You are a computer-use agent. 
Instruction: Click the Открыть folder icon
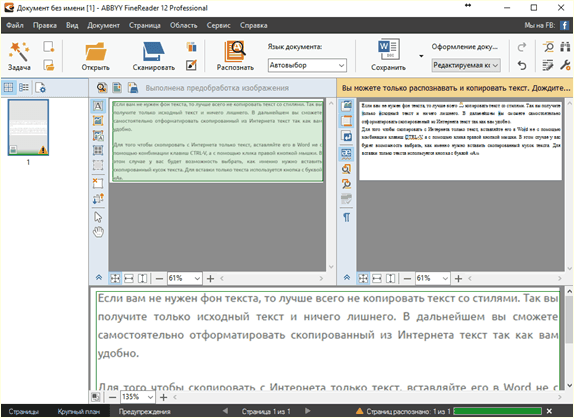[96, 52]
